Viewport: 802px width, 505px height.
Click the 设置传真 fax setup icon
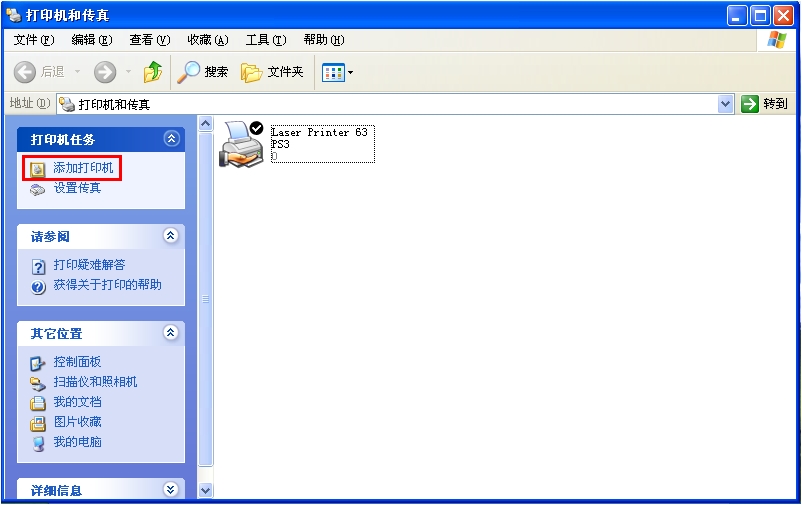(x=37, y=189)
